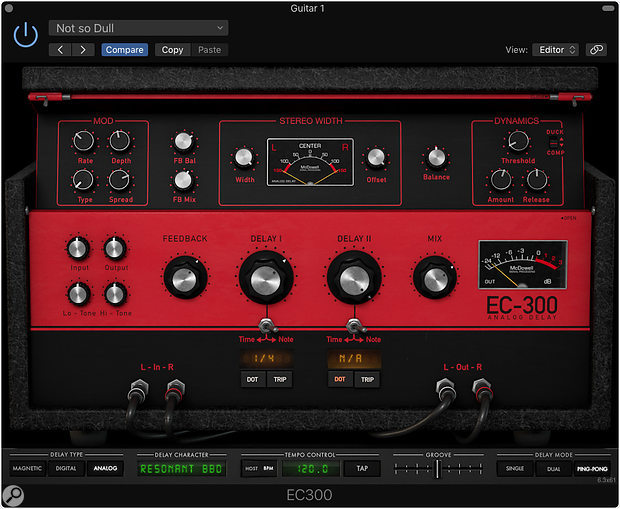Click the MOD Depth knob

[x=120, y=141]
